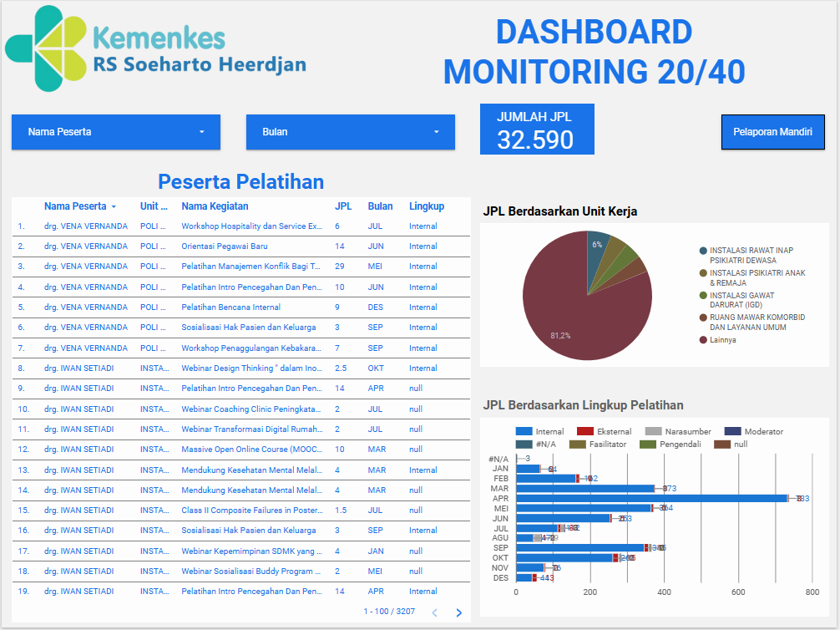Sort table by JPL column header
The image size is (840, 630).
coord(343,206)
